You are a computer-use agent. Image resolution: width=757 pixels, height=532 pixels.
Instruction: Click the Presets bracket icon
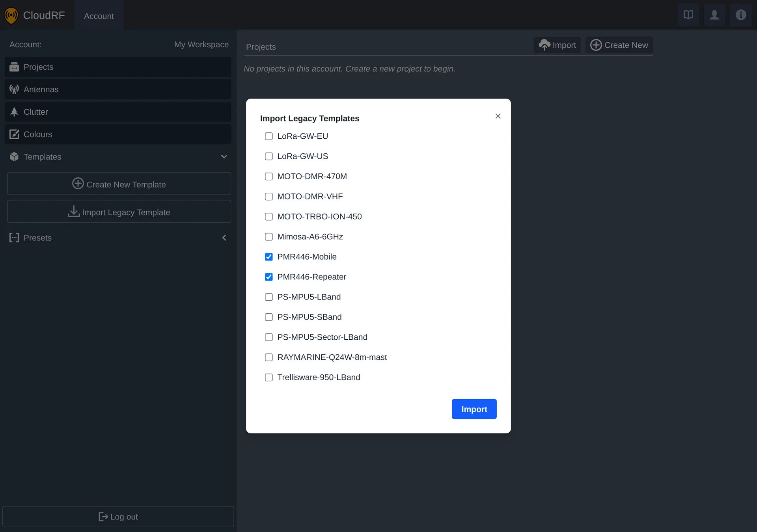14,238
